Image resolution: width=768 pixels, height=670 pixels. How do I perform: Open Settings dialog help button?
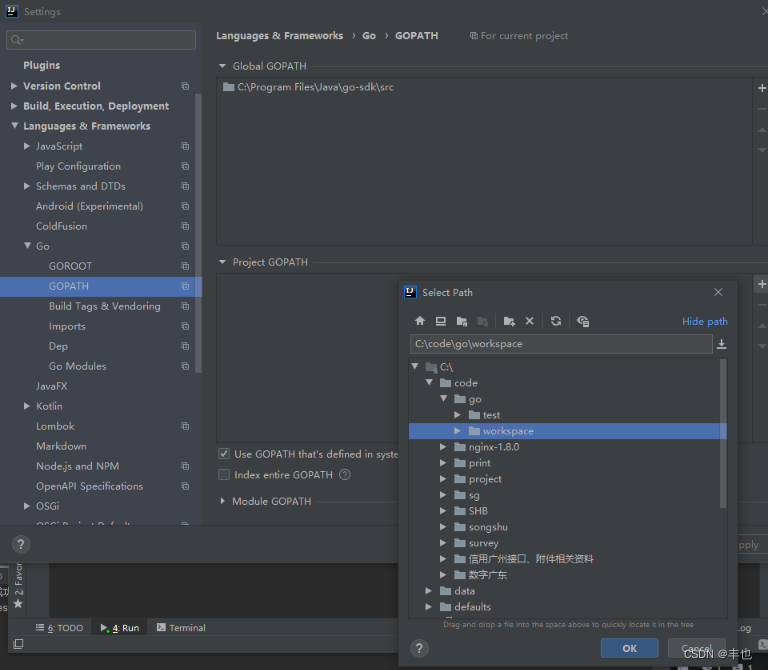[21, 544]
